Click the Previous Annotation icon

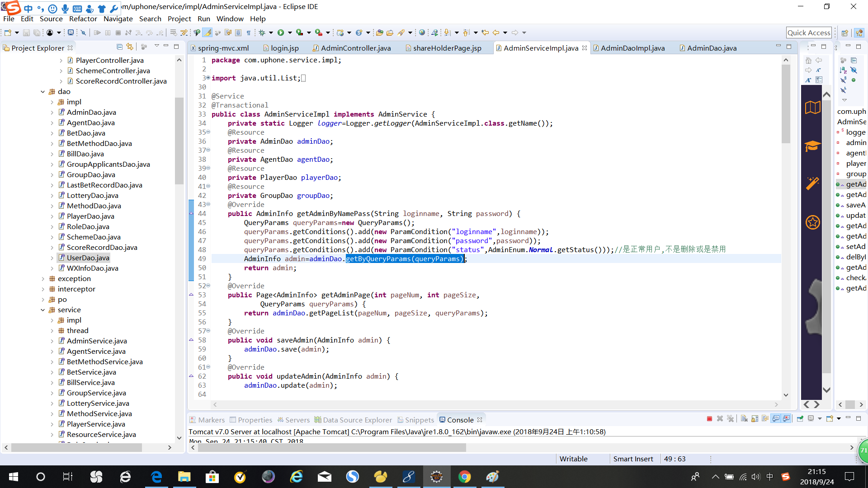tap(467, 33)
